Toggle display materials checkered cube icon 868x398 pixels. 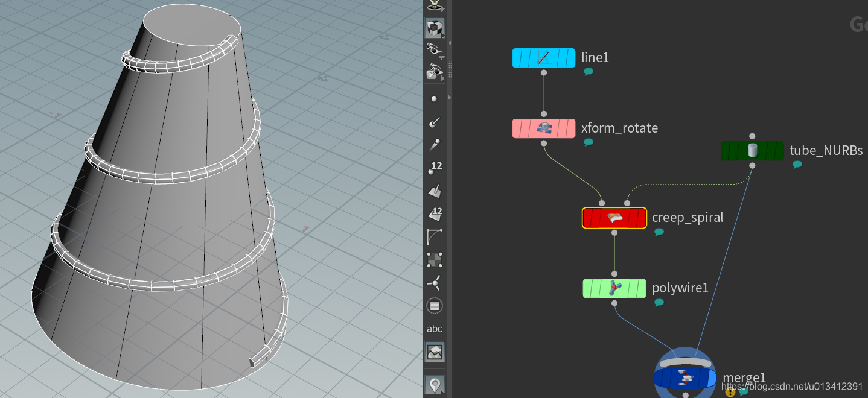435,27
